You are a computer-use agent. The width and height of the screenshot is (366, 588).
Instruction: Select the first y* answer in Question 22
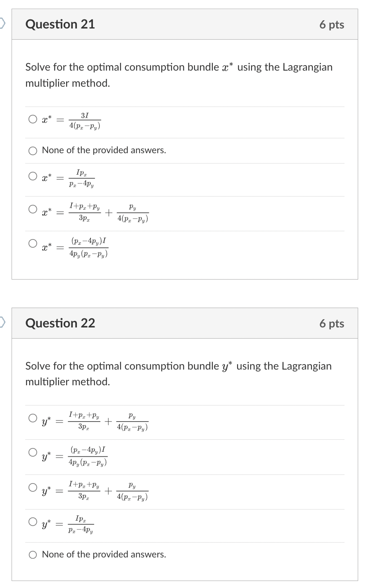[32, 418]
